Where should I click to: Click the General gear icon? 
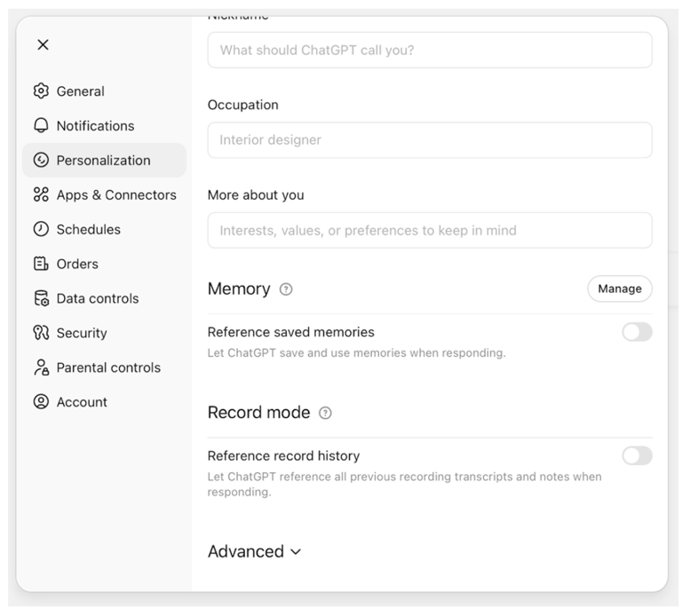click(41, 91)
